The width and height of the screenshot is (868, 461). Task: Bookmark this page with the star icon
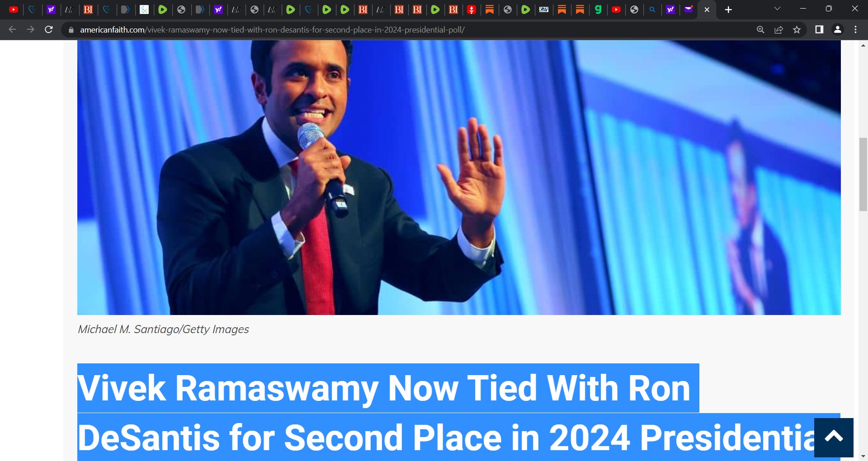click(797, 30)
